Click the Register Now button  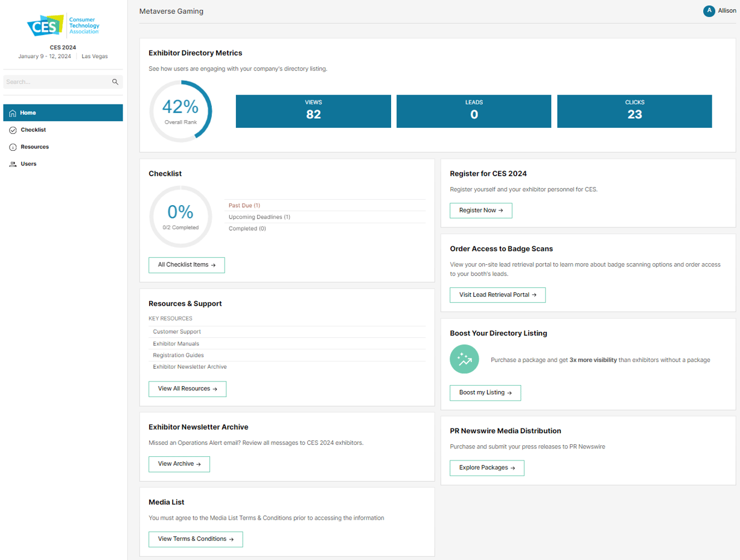pyautogui.click(x=480, y=211)
